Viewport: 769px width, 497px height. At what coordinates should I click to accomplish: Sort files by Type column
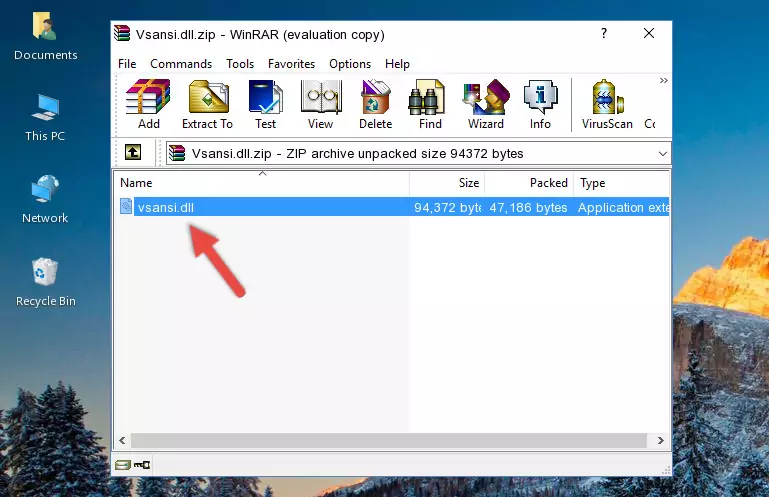(x=621, y=183)
